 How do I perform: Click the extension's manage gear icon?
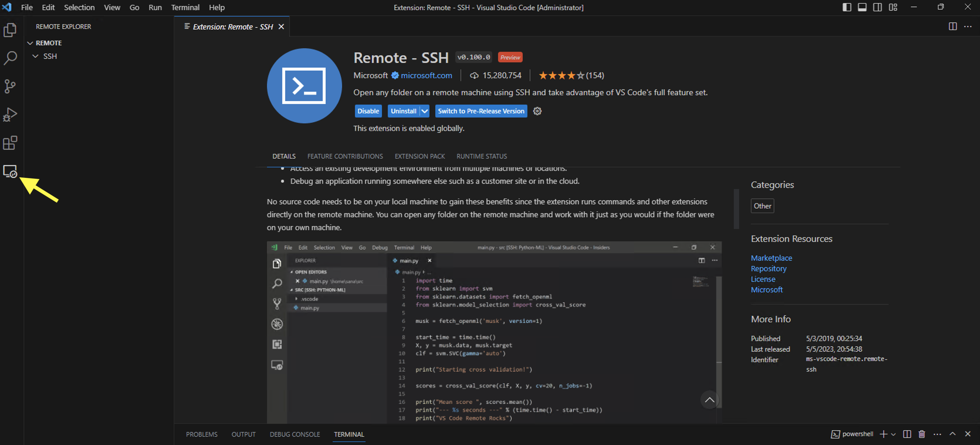pos(537,111)
